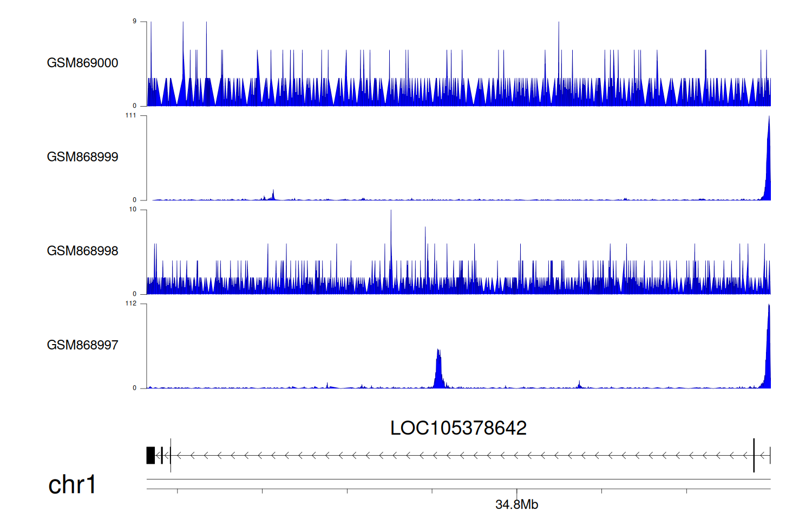Click the tall exon line near gene's right end
Screen dimensions: 812x531
754,455
